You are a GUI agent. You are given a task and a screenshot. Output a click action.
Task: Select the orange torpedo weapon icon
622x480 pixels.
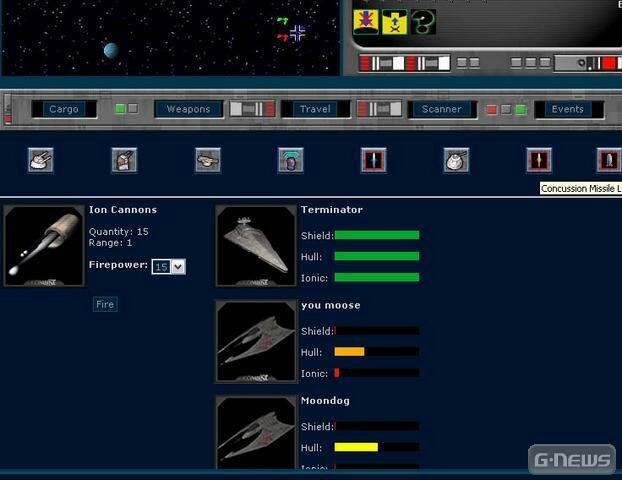(539, 160)
